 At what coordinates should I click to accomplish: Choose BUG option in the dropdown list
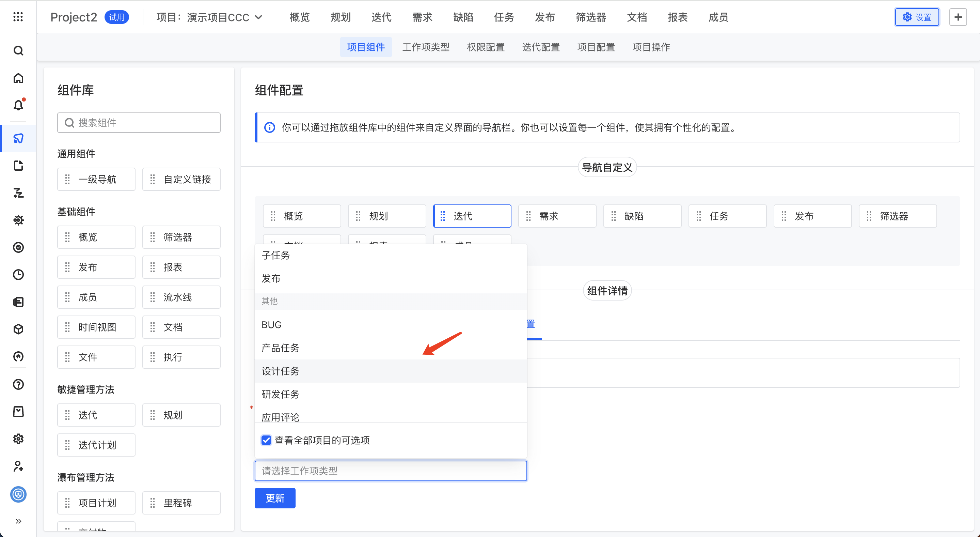[391, 325]
